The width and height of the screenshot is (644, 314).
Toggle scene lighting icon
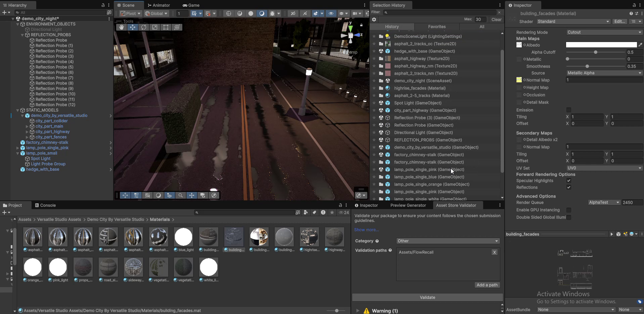pos(262,13)
